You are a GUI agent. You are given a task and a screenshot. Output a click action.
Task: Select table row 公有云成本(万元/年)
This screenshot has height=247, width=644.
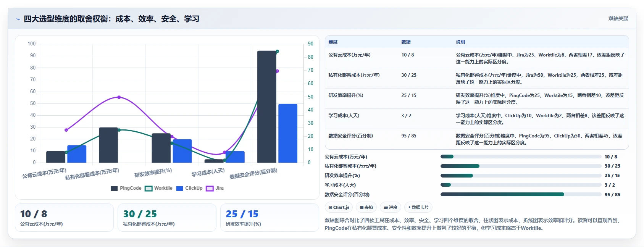477,58
